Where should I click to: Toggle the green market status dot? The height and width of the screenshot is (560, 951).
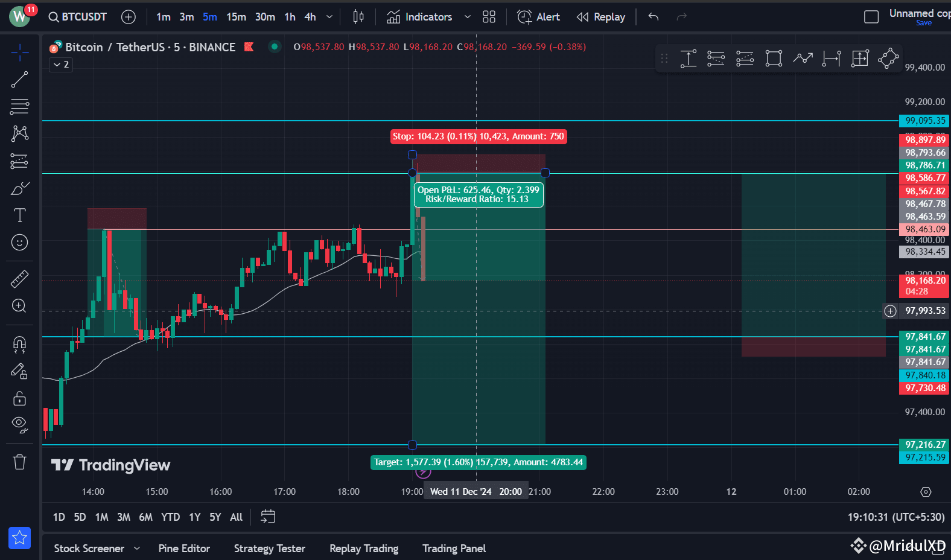pos(275,46)
